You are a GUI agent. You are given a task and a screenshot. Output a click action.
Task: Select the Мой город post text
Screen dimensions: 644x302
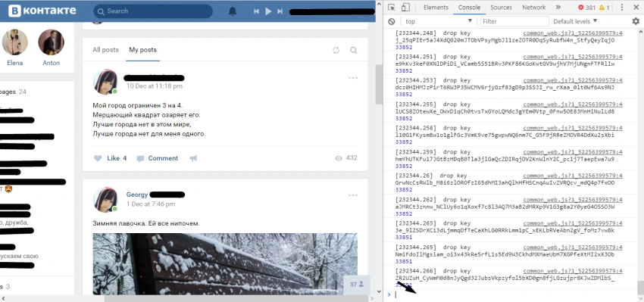149,120
